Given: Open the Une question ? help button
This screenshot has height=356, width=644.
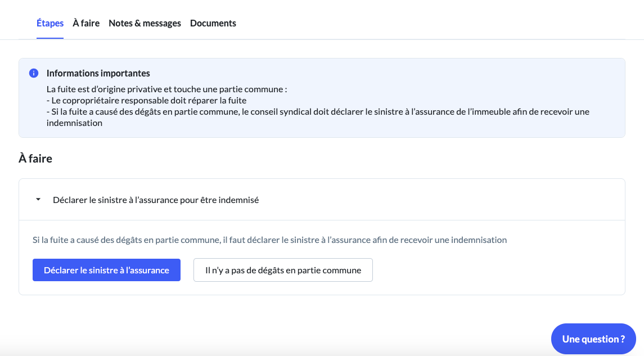Looking at the screenshot, I should pyautogui.click(x=593, y=339).
